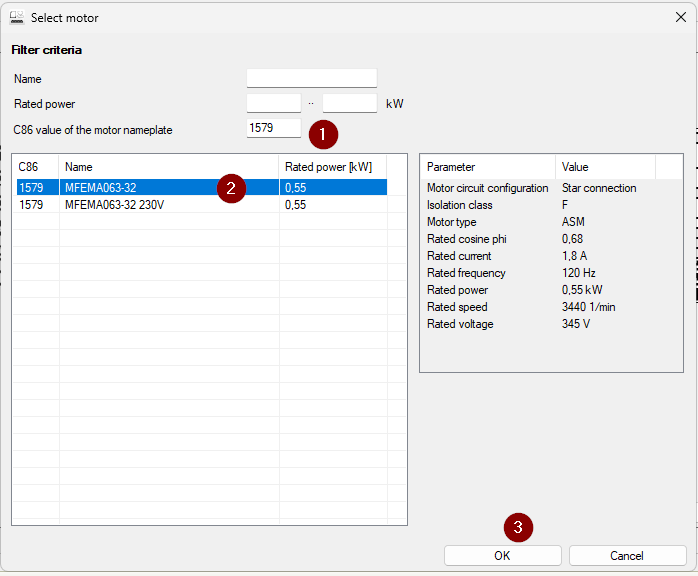Click the Rated power maximum field
698x576 pixels.
(349, 103)
